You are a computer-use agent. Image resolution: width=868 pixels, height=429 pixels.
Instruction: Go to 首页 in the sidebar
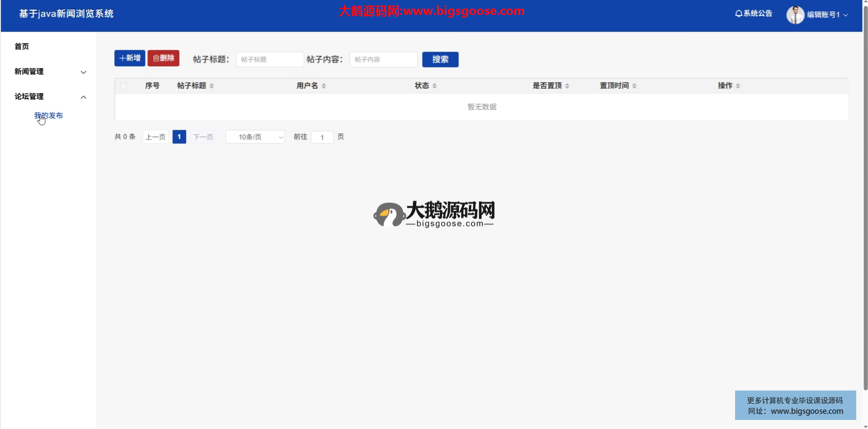pyautogui.click(x=22, y=46)
